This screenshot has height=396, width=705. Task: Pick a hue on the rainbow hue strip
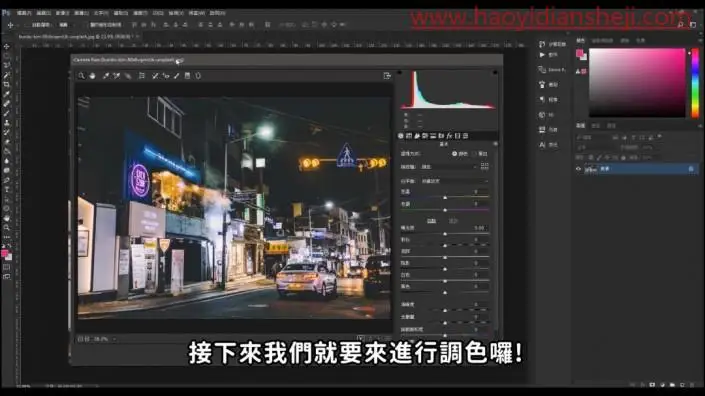pyautogui.click(x=695, y=83)
